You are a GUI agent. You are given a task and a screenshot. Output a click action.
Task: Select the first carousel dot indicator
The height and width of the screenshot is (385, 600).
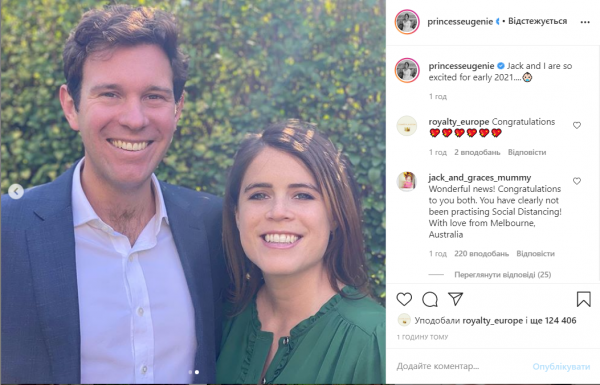190,372
